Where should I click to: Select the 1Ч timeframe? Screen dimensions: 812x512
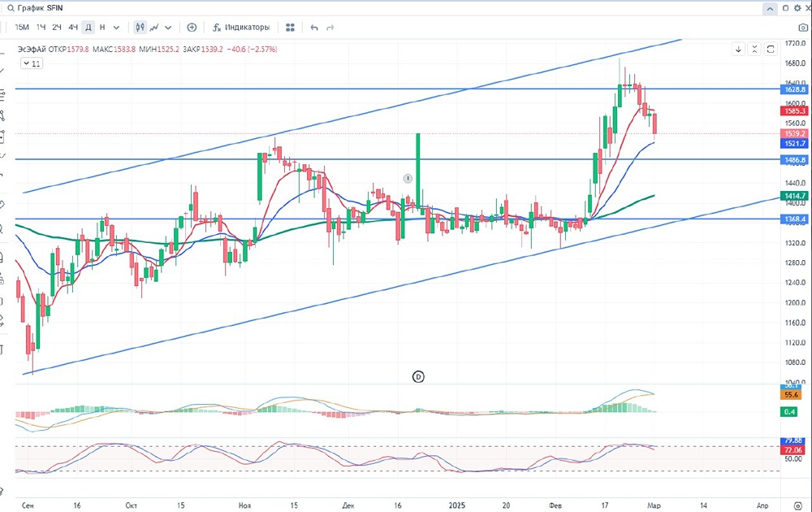click(41, 28)
